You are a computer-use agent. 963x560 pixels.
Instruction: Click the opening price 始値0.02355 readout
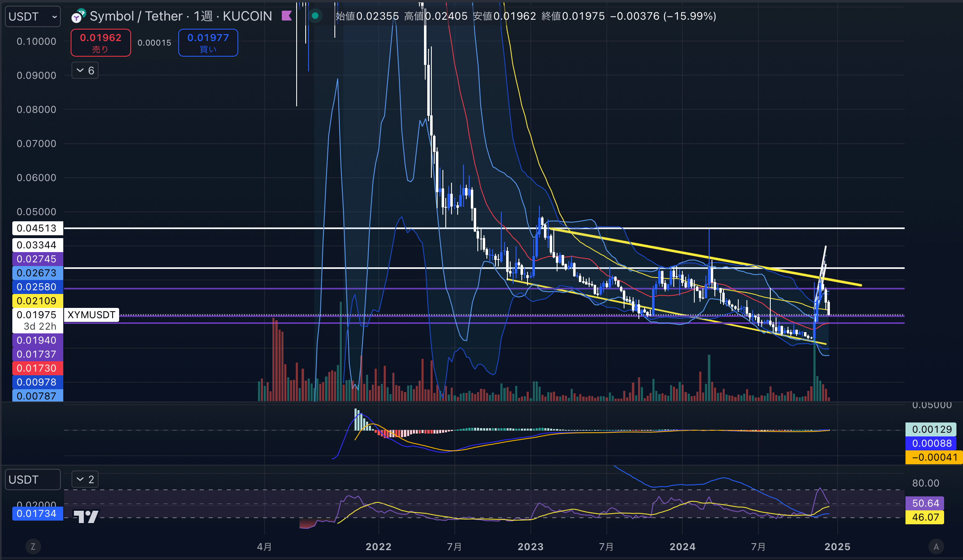pos(367,16)
